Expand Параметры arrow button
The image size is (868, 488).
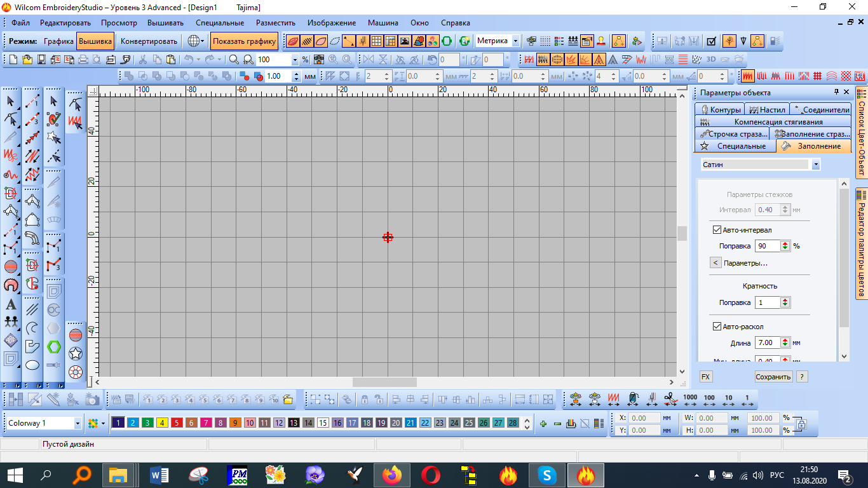click(x=715, y=263)
